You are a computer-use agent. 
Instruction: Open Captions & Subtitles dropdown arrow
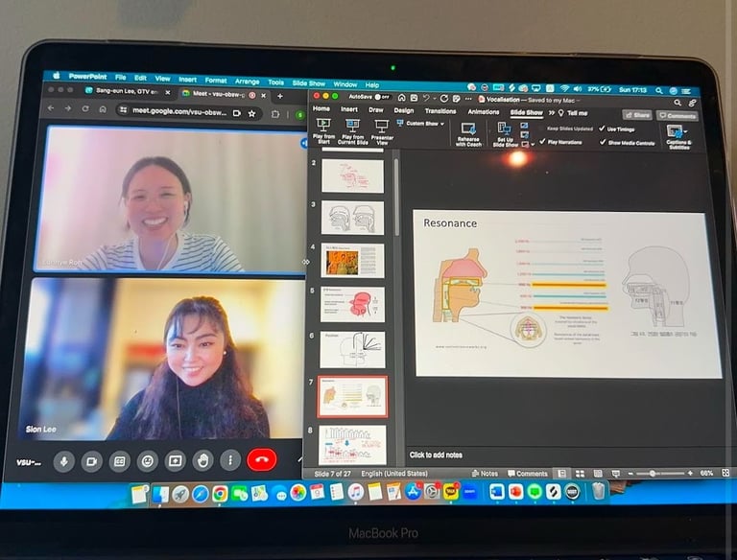[685, 131]
